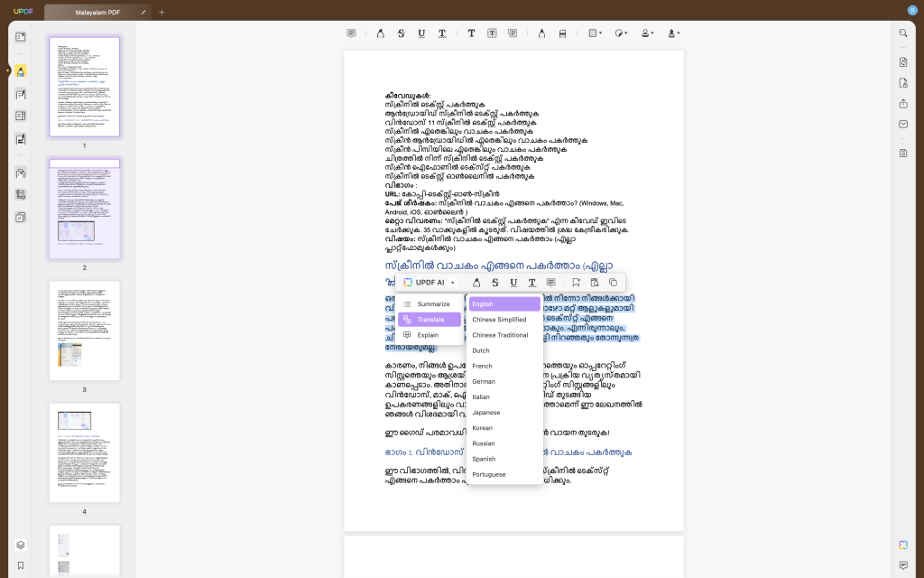Image resolution: width=924 pixels, height=578 pixels.
Task: Select the Pencil drawing tool
Action: click(541, 33)
